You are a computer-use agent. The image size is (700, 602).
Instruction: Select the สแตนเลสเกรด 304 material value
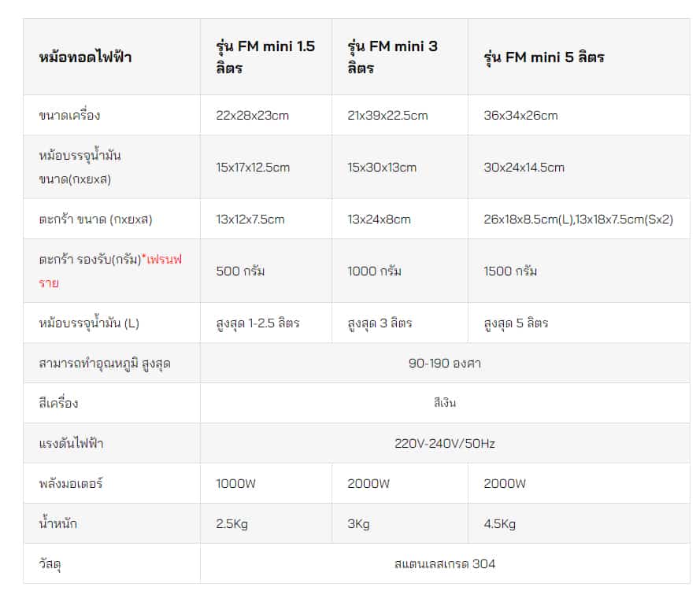pos(445,564)
